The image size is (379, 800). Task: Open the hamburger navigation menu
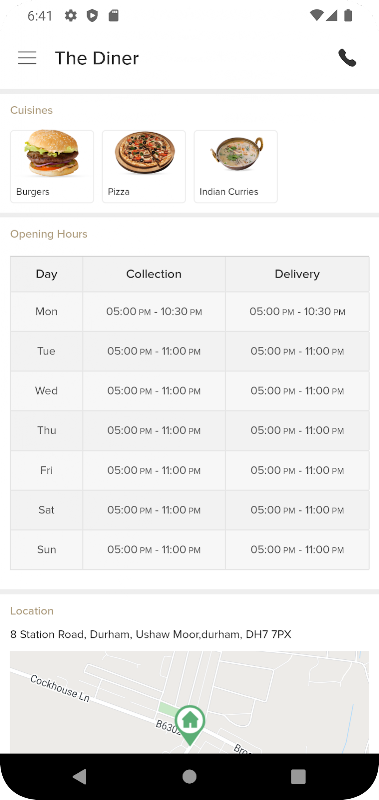[x=27, y=58]
